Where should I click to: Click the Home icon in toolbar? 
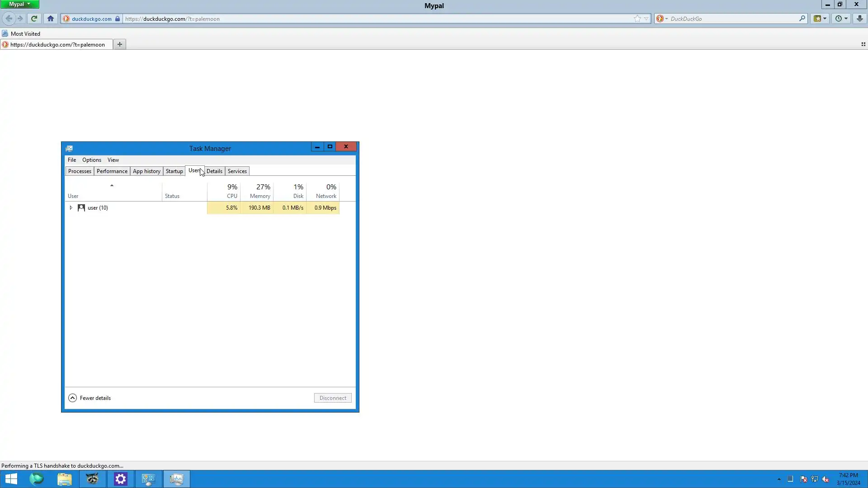click(x=51, y=19)
